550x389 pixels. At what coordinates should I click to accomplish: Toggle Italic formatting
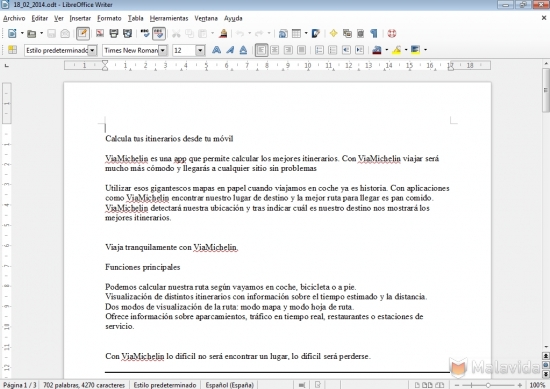230,50
